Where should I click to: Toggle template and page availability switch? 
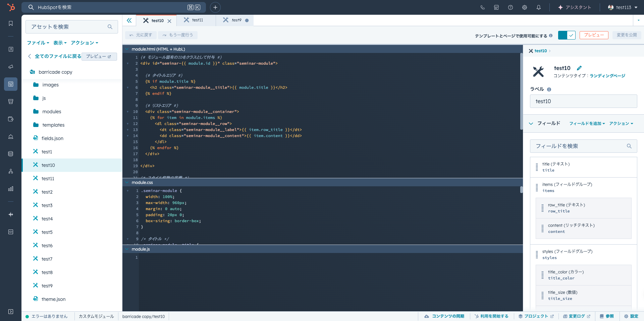[x=567, y=35]
